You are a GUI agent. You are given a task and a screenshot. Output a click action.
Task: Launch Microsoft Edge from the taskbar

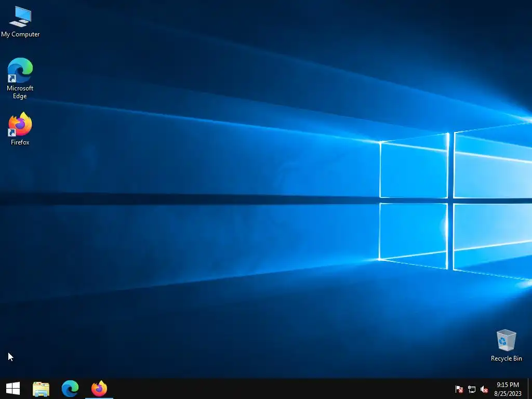70,389
